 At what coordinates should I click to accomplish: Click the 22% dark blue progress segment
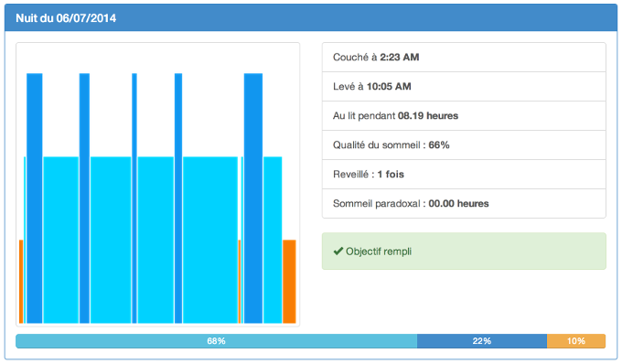482,341
